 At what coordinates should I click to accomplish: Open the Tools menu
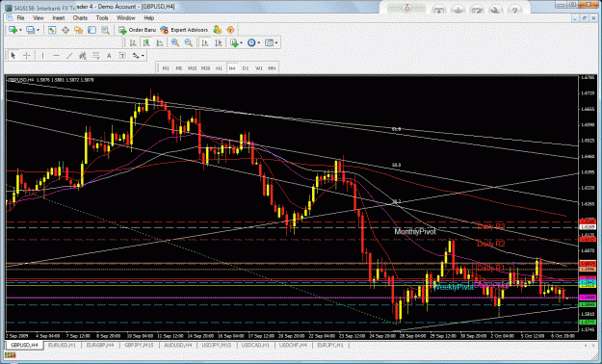point(102,18)
